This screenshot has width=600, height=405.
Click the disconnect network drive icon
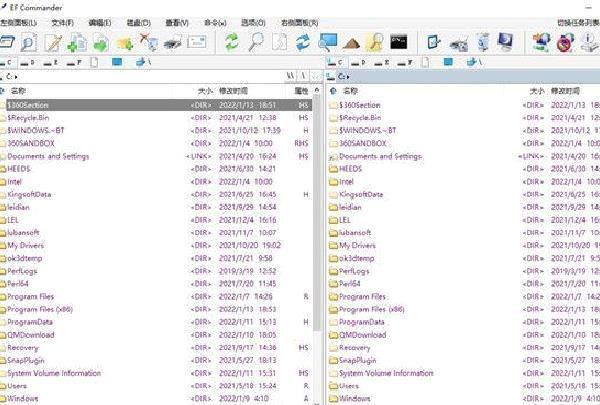click(x=565, y=42)
